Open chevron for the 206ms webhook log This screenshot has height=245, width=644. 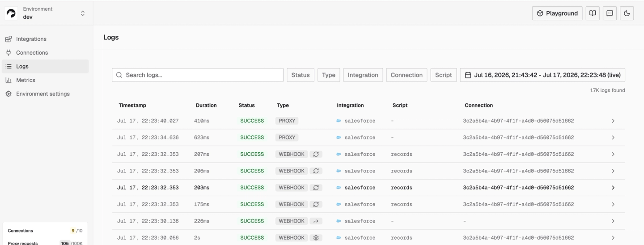pos(613,171)
